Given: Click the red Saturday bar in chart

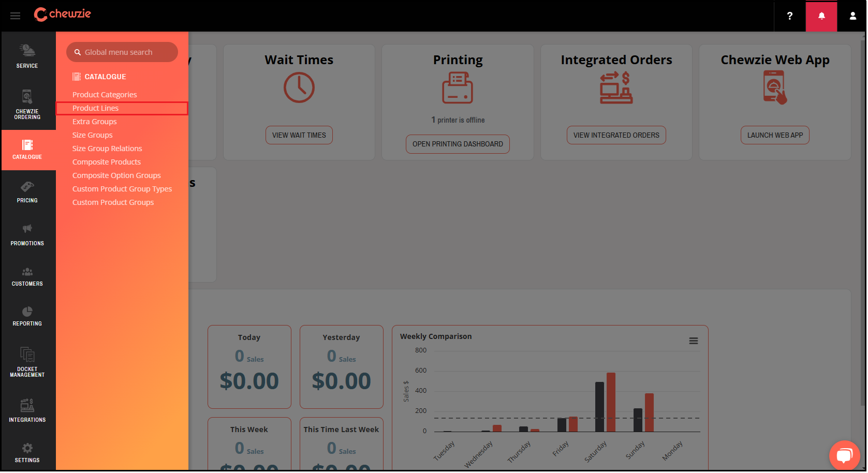Looking at the screenshot, I should [611, 402].
